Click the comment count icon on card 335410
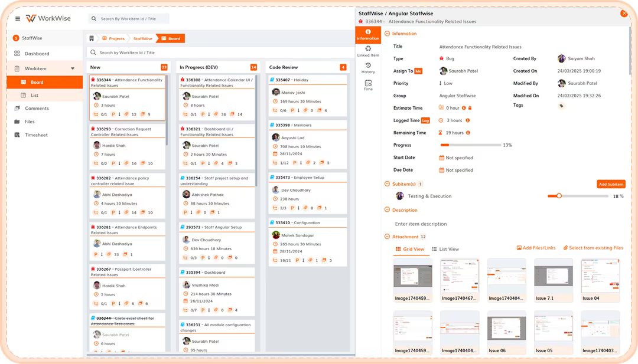The width and height of the screenshot is (638, 364). (x=324, y=260)
